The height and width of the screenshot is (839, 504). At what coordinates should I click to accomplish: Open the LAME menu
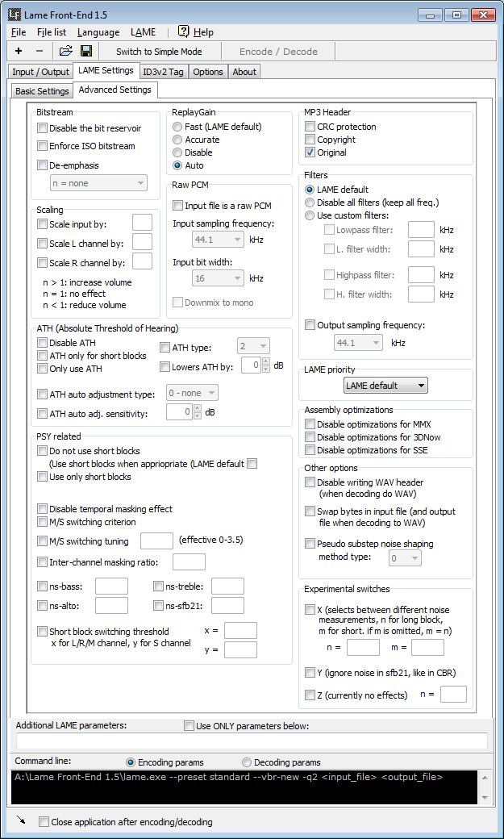tap(143, 32)
